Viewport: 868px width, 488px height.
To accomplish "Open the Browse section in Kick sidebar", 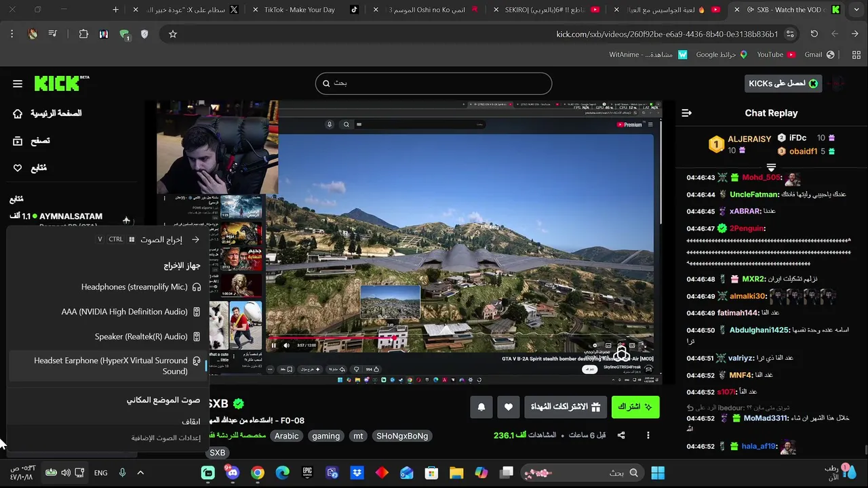I will coord(32,140).
